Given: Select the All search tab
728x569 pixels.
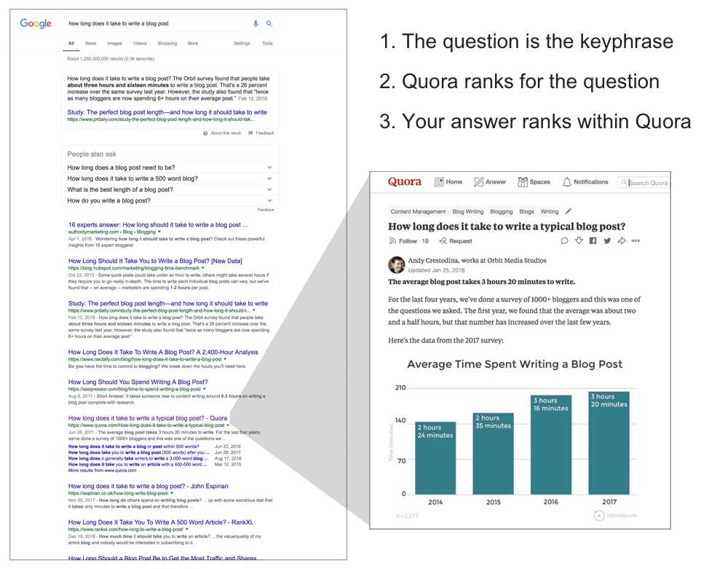Looking at the screenshot, I should coord(71,43).
